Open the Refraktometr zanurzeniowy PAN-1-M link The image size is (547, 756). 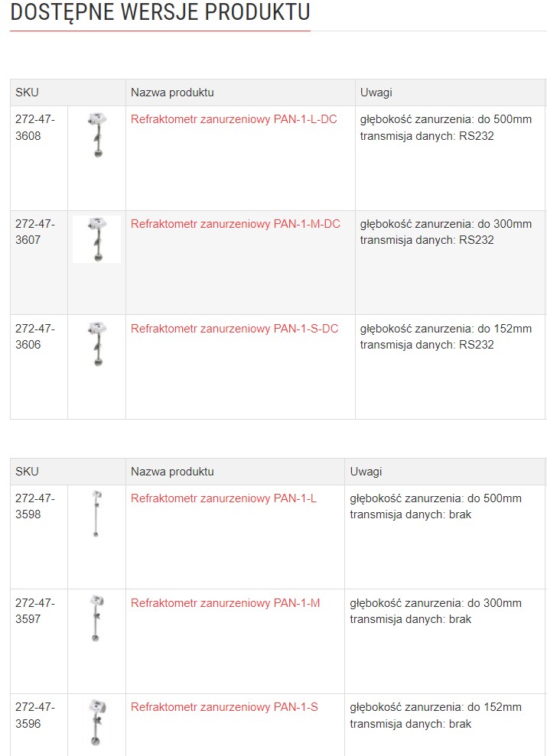point(225,603)
